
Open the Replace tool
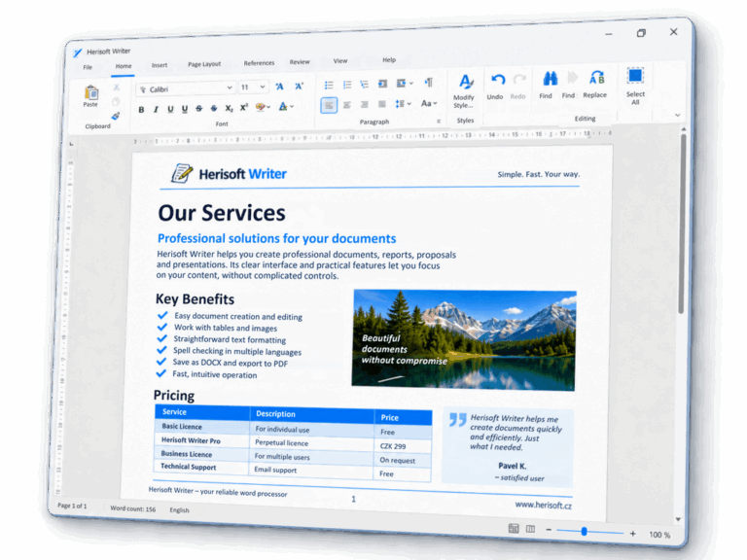click(x=596, y=77)
